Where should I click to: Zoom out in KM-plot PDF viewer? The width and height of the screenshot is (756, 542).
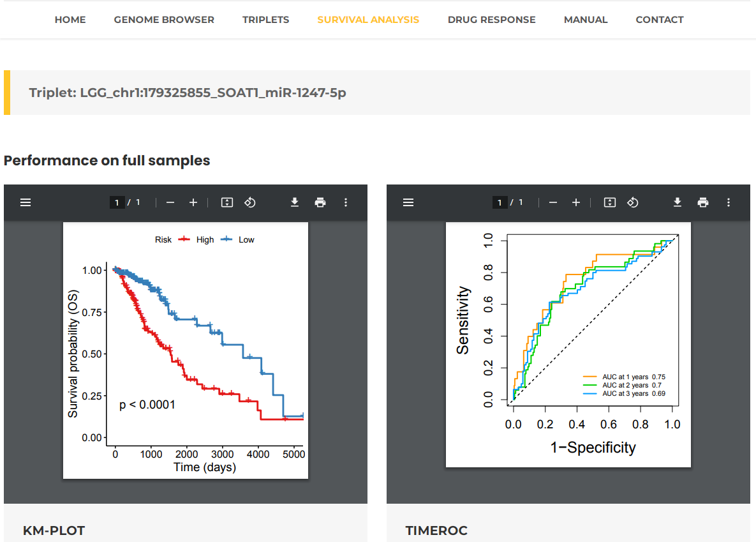[170, 203]
